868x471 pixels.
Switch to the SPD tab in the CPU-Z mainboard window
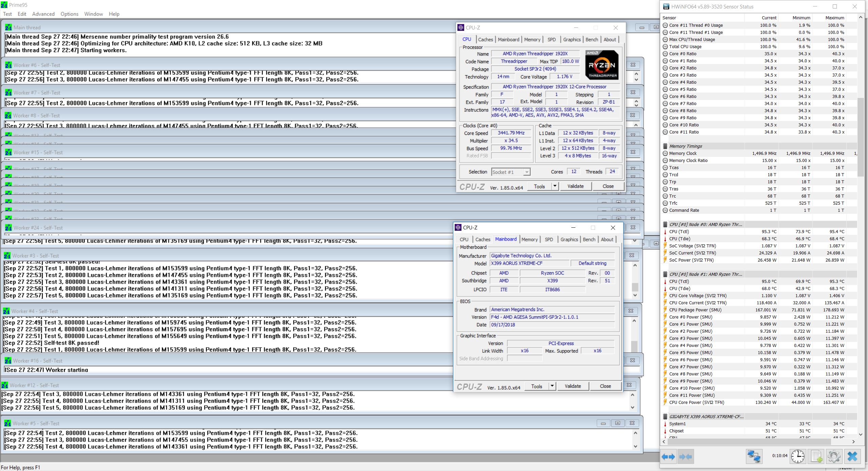pyautogui.click(x=549, y=239)
